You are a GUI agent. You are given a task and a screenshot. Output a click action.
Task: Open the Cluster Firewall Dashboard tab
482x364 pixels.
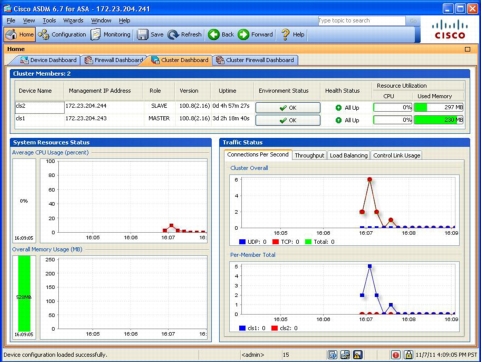[255, 60]
